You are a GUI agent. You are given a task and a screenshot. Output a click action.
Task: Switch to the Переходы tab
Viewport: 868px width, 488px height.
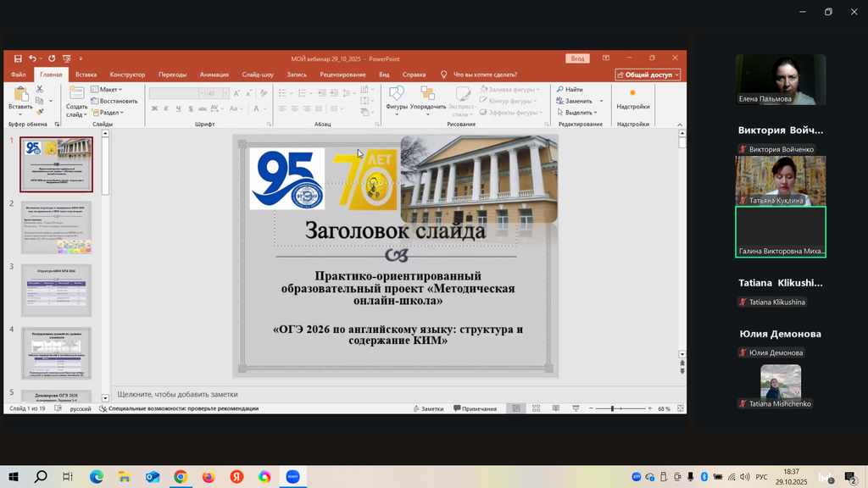click(x=172, y=75)
